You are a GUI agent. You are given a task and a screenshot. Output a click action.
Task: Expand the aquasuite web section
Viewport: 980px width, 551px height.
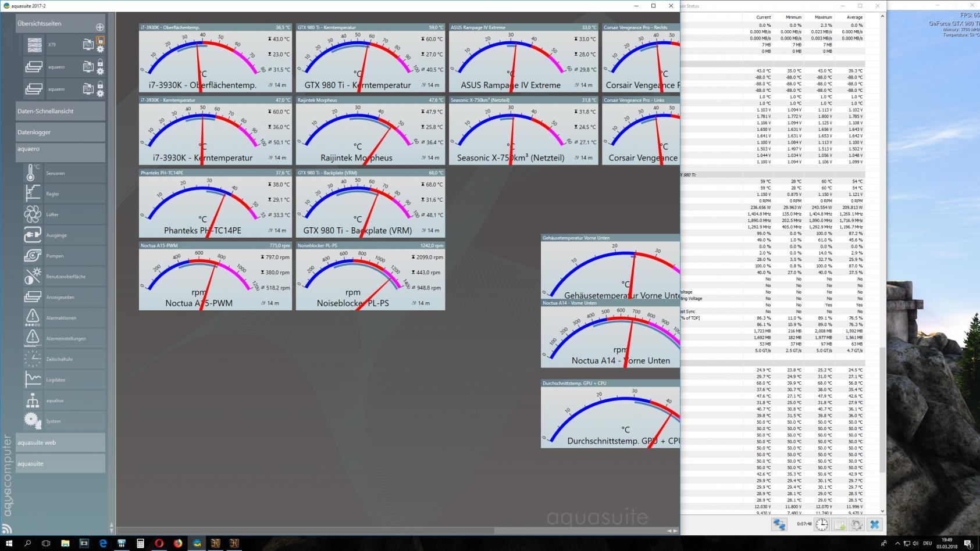[x=60, y=442]
